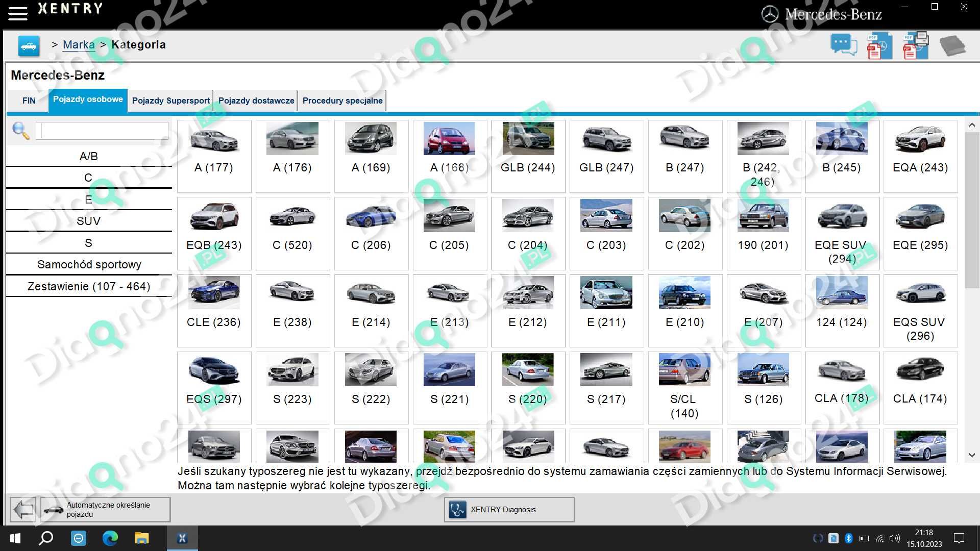Viewport: 980px width, 551px height.
Task: Select the CLE (236) model
Action: click(x=214, y=311)
